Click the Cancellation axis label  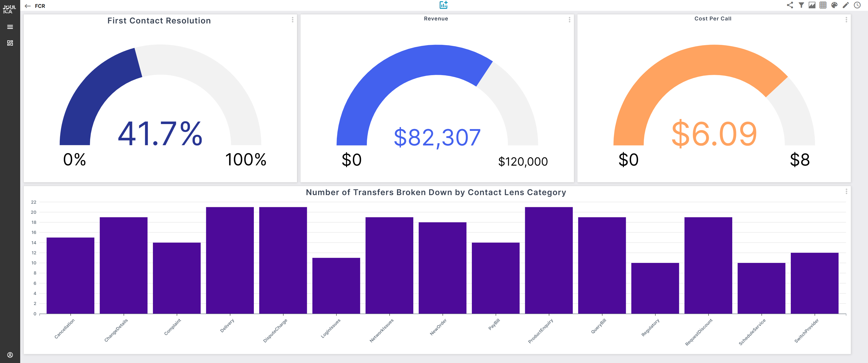(64, 329)
